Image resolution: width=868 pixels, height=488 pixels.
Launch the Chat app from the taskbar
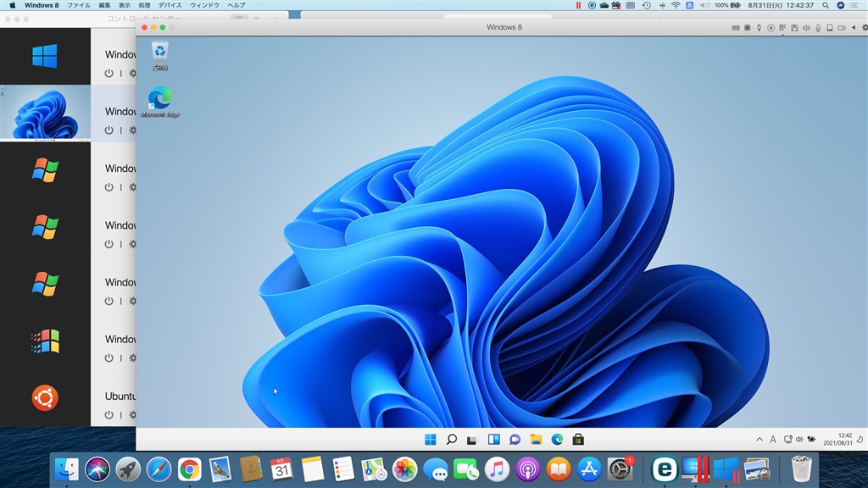[515, 440]
